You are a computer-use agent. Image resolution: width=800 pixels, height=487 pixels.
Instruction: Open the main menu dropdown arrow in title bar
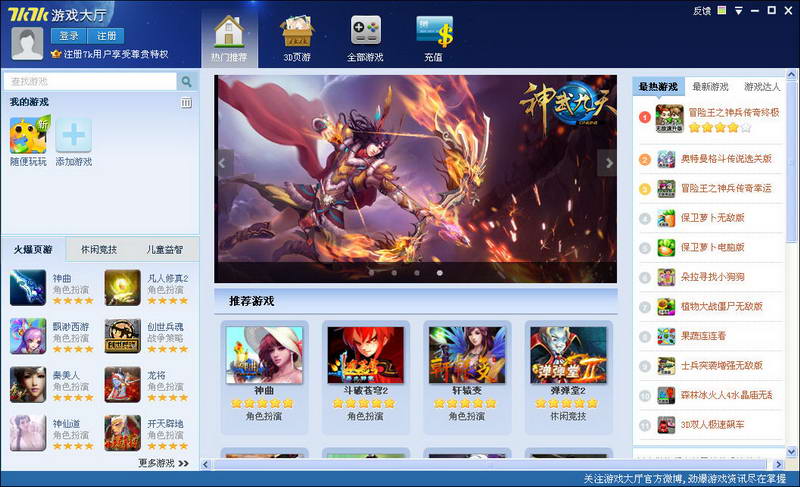738,11
